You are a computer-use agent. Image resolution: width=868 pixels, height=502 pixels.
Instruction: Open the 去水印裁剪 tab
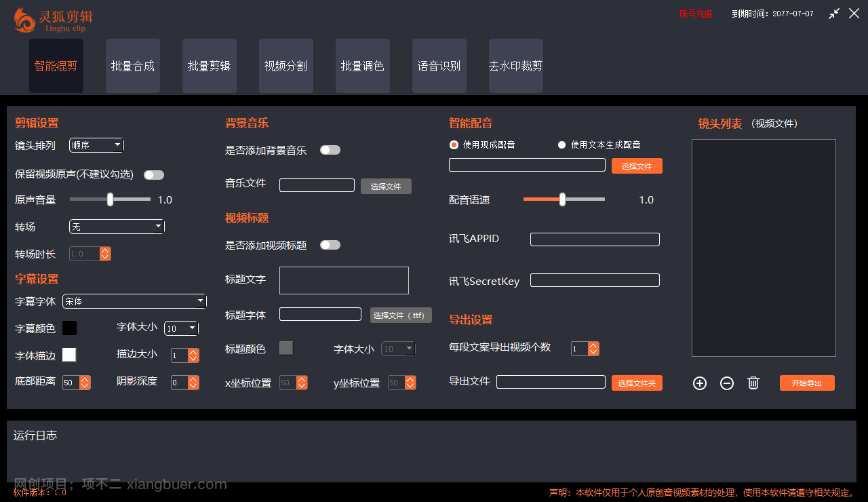[x=515, y=66]
